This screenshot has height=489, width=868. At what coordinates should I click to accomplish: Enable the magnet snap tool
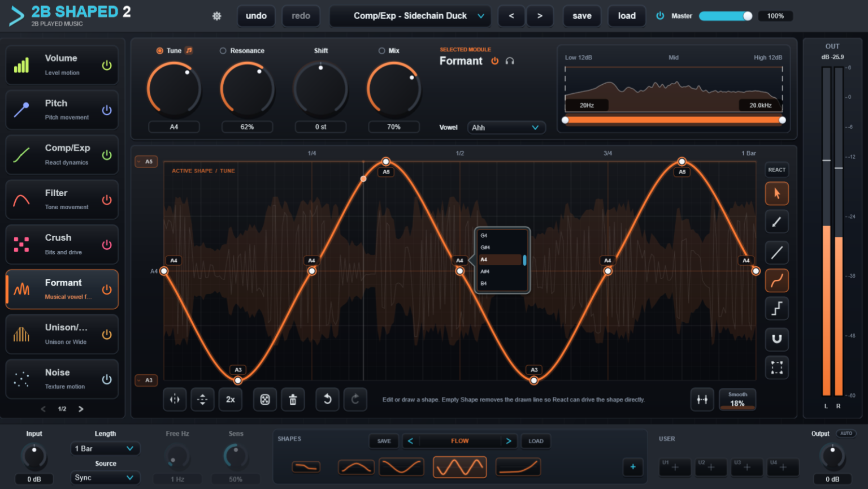click(777, 339)
